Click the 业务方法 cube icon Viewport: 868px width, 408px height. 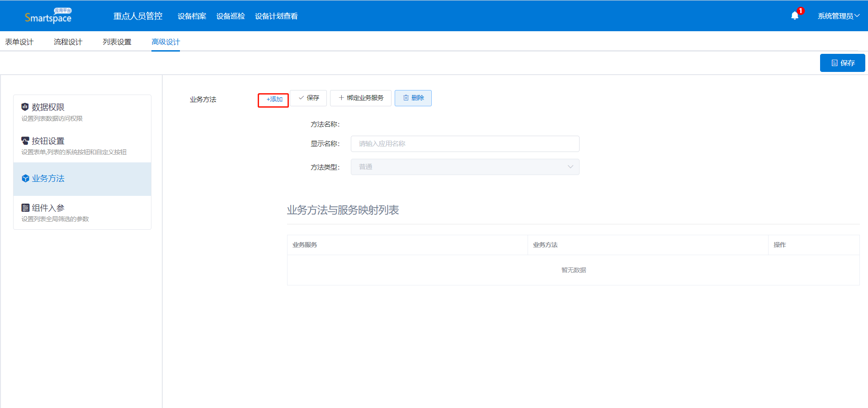[25, 179]
